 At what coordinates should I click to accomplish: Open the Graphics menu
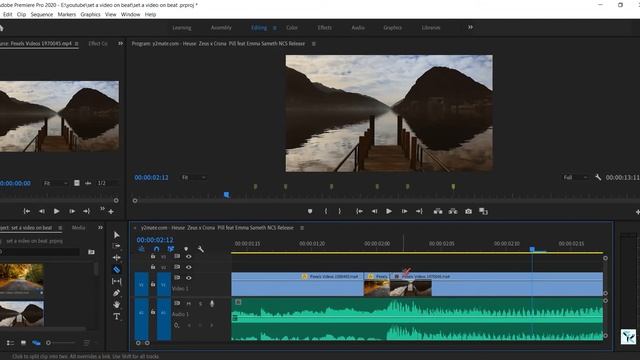click(90, 14)
